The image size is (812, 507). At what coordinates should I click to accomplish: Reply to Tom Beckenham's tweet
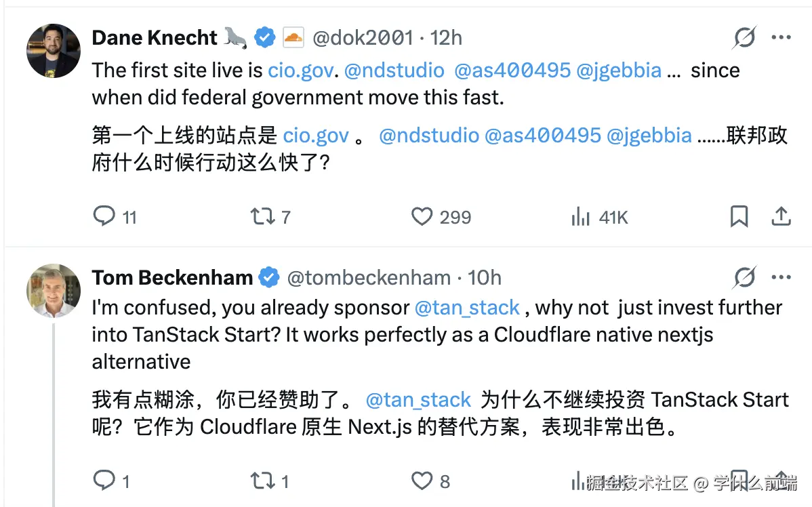pyautogui.click(x=104, y=481)
